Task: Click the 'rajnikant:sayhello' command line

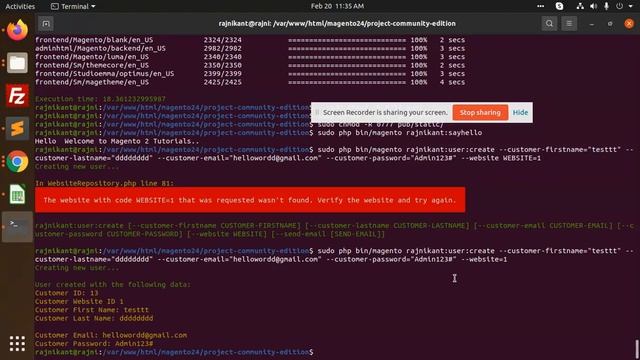Action: [x=258, y=133]
